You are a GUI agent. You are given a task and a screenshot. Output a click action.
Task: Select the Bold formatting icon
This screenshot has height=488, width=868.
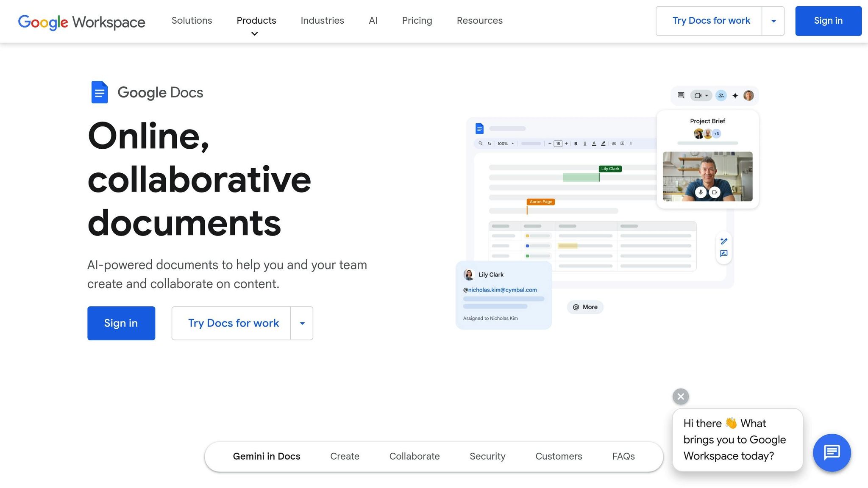point(576,144)
